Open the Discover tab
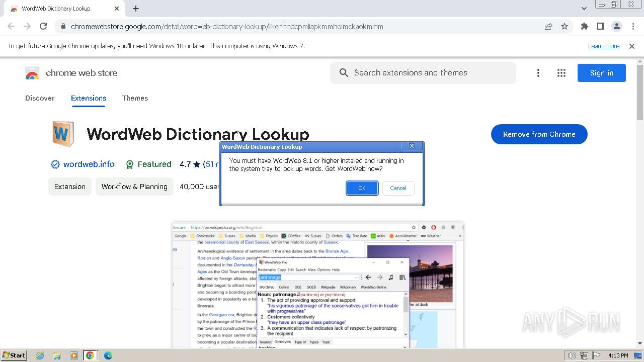 click(x=40, y=98)
